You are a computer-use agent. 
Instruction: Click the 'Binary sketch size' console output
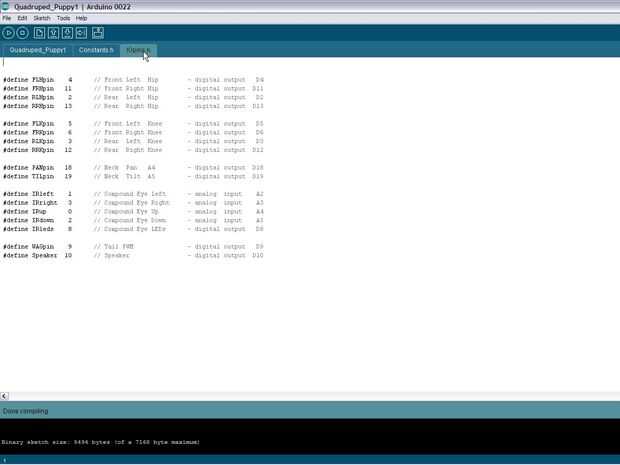(x=100, y=442)
